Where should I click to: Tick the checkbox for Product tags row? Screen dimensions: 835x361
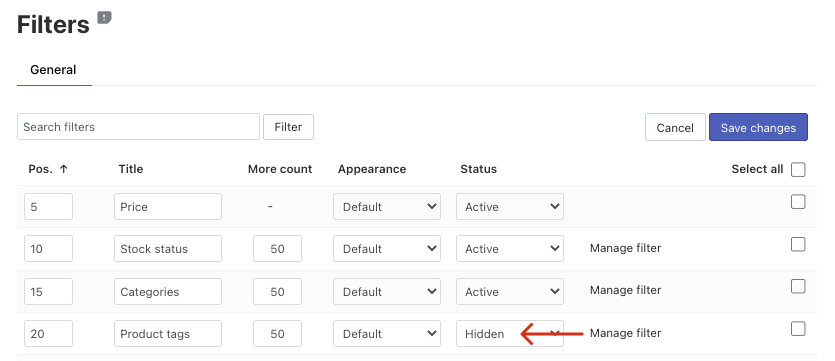point(798,329)
